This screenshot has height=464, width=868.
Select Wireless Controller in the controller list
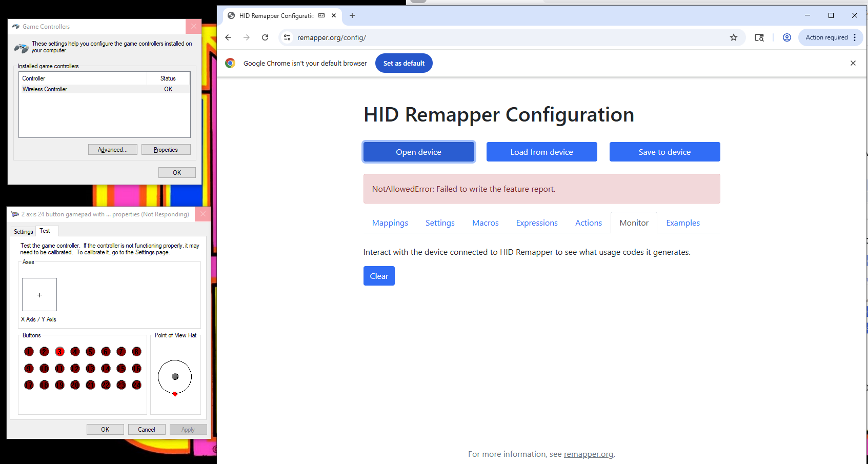[x=45, y=89]
